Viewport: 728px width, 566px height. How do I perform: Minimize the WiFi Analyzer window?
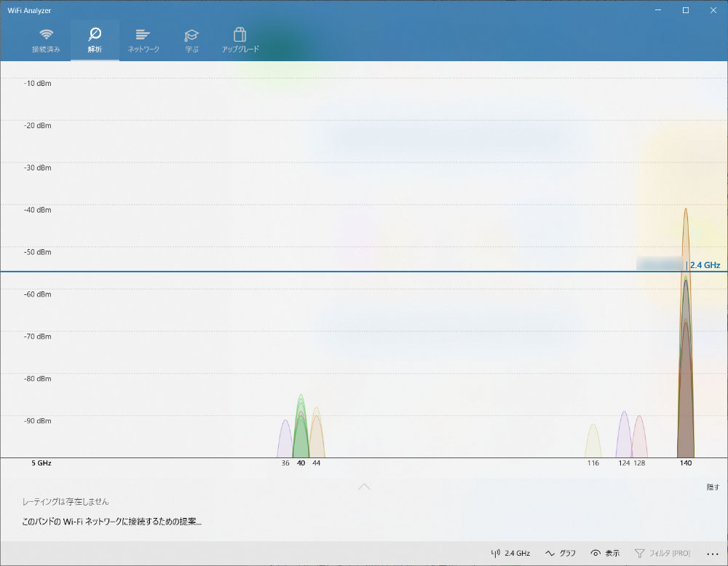pos(658,10)
